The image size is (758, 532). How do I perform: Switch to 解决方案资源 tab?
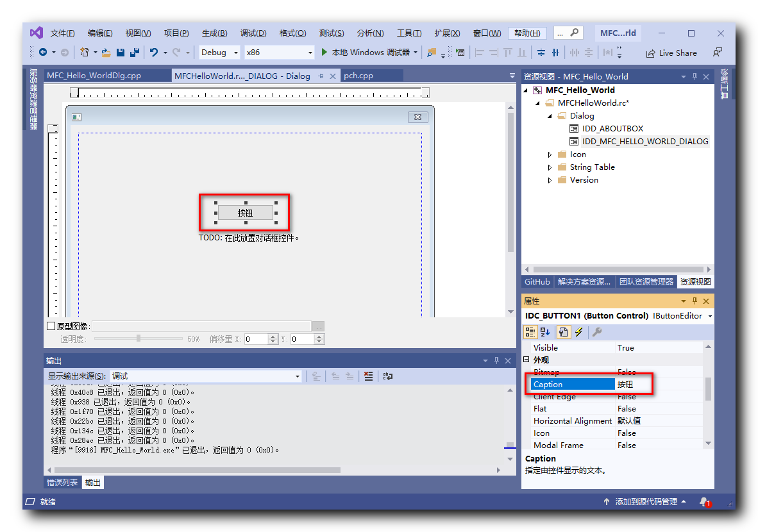click(584, 282)
